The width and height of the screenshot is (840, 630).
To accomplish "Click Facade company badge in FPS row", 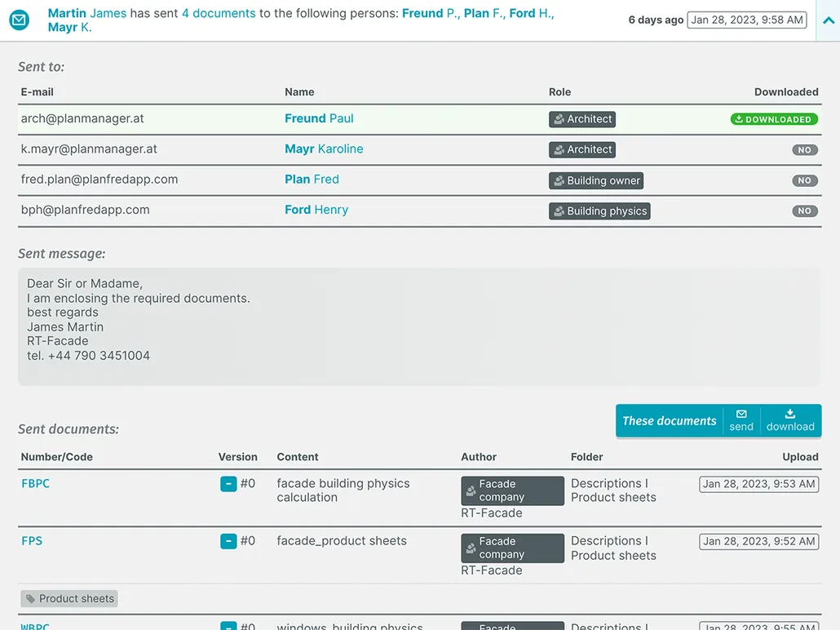I will [513, 548].
